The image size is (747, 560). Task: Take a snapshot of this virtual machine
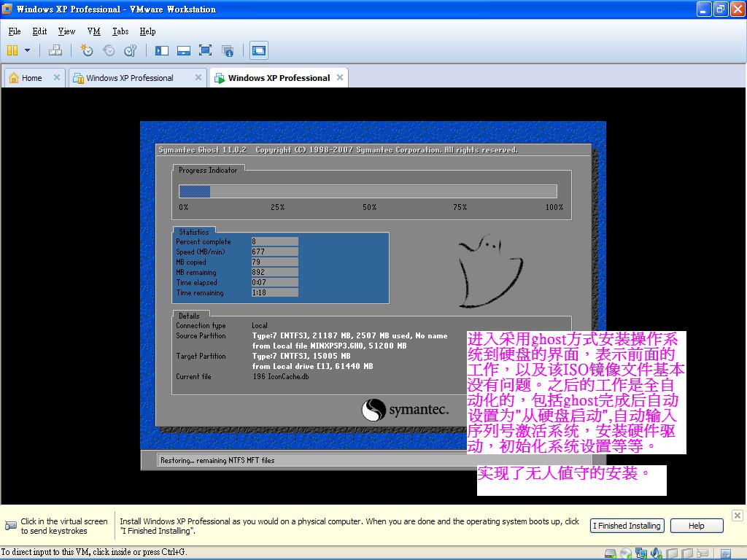coord(86,50)
